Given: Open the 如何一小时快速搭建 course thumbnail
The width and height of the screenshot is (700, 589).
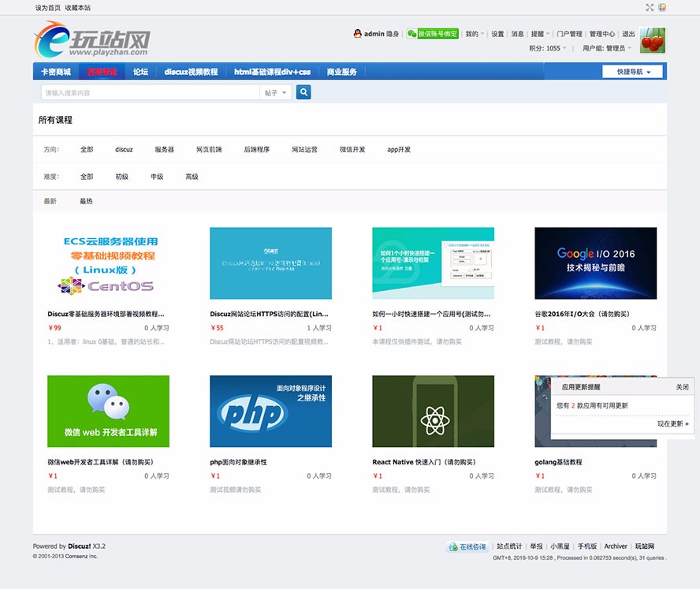Looking at the screenshot, I should [434, 263].
